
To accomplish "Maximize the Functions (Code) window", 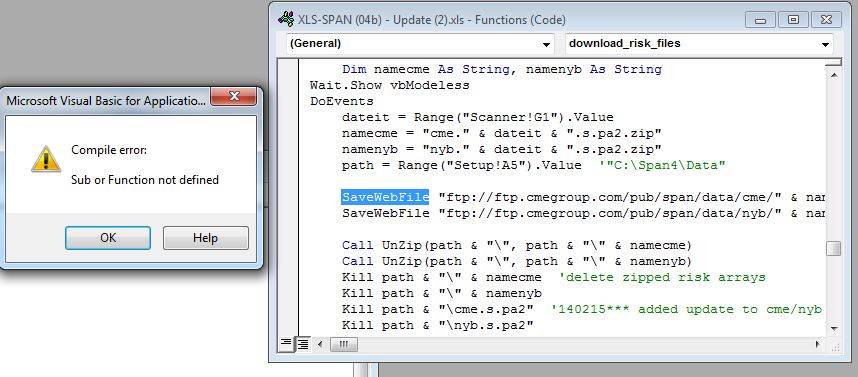I will [793, 20].
